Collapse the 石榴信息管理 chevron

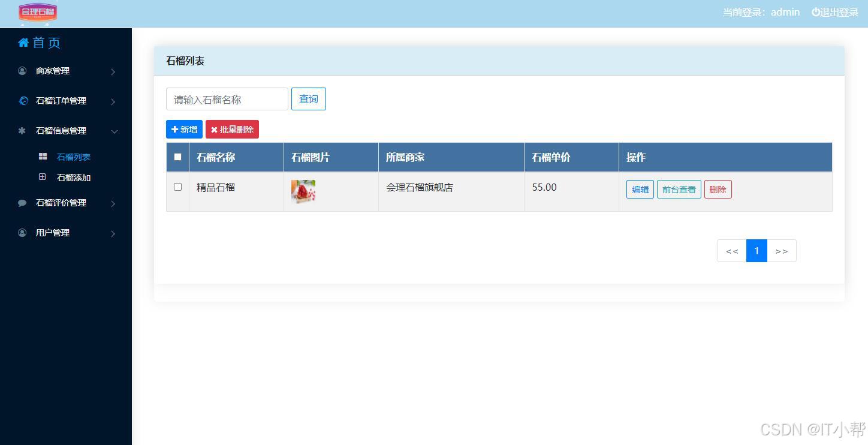(x=114, y=131)
